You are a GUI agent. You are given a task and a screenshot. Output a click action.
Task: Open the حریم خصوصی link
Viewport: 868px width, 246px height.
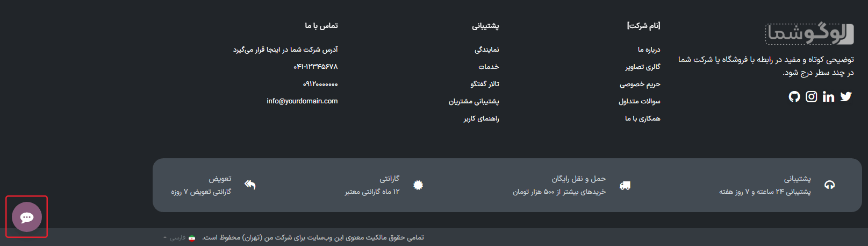click(x=640, y=84)
